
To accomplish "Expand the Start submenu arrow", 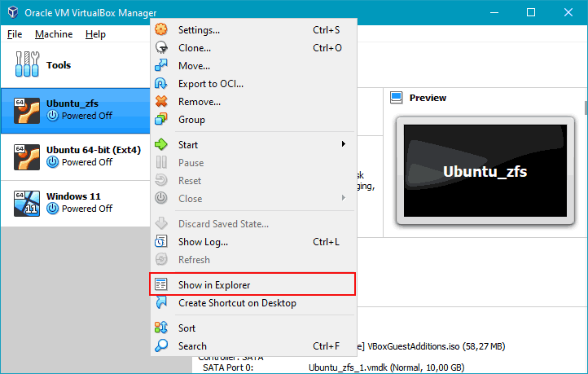I will 344,145.
